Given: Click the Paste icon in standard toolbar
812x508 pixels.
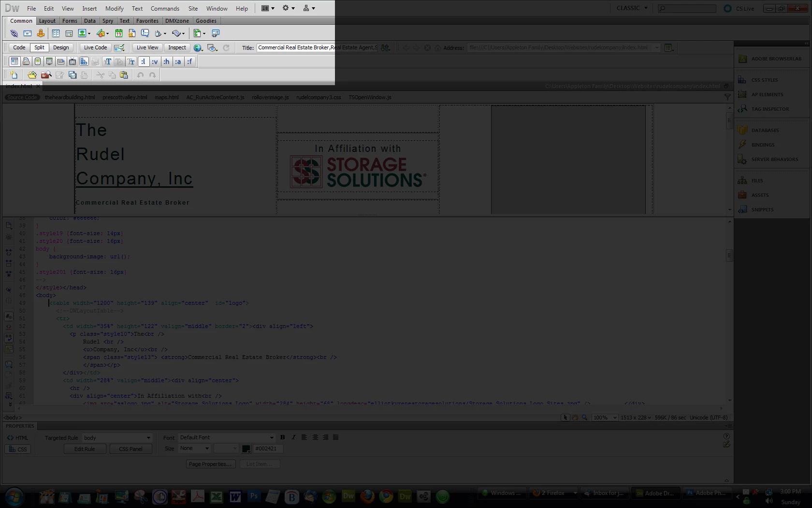Looking at the screenshot, I should coord(124,75).
